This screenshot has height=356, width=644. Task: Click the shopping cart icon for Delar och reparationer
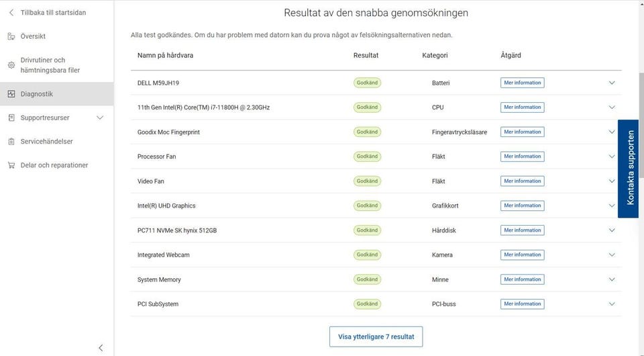point(11,165)
